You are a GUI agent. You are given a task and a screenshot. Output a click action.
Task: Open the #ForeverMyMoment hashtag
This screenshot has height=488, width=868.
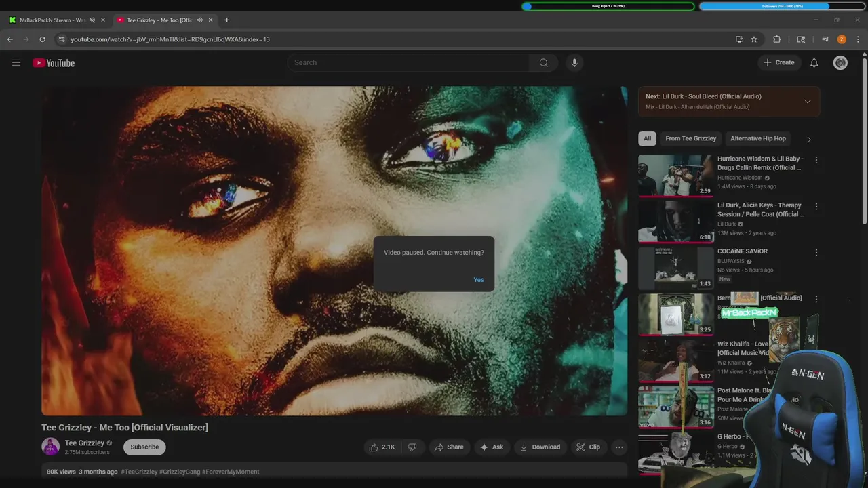point(231,472)
